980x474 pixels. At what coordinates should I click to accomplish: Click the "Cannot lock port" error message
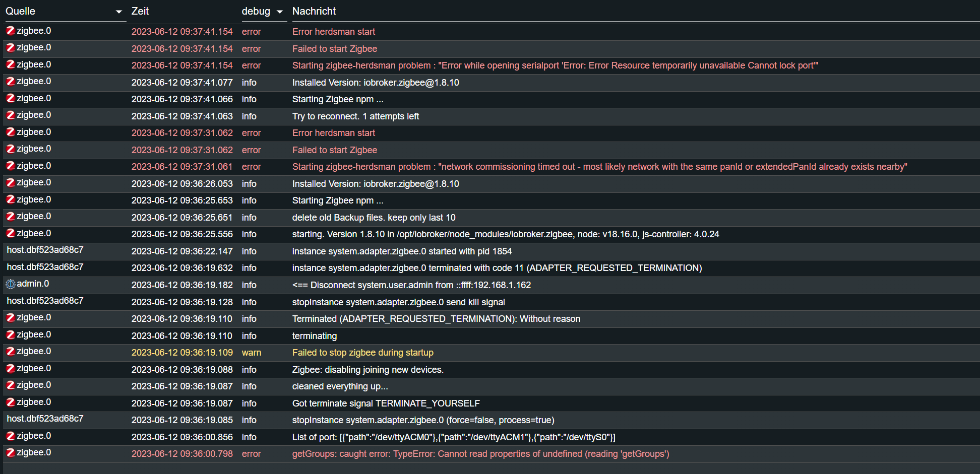[555, 65]
